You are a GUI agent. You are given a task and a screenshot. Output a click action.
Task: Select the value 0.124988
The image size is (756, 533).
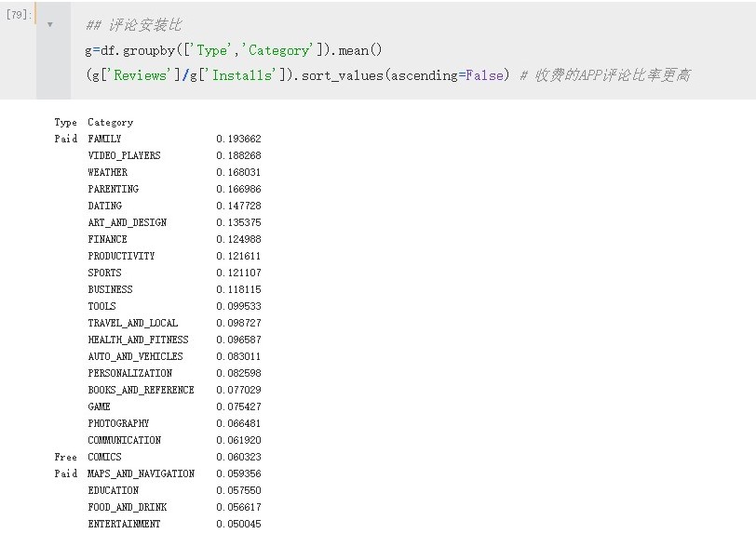pyautogui.click(x=238, y=239)
